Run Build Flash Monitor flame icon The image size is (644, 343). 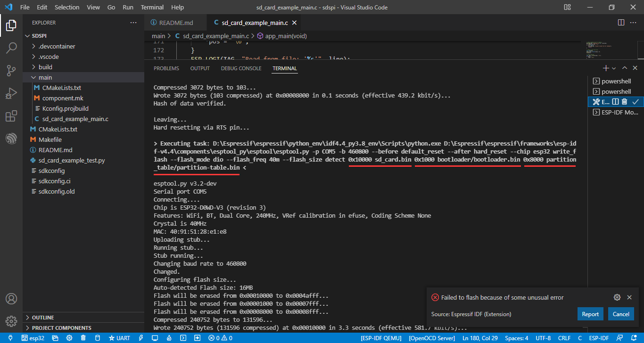(169, 338)
